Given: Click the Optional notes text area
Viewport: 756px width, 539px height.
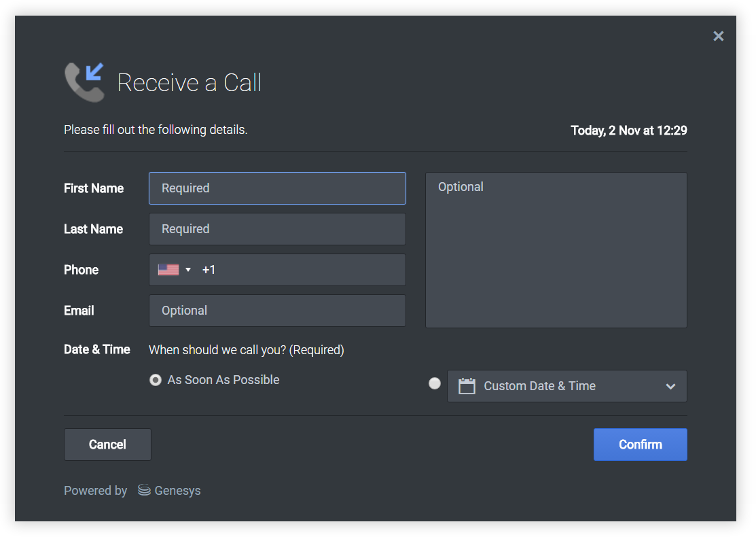Looking at the screenshot, I should pos(556,249).
